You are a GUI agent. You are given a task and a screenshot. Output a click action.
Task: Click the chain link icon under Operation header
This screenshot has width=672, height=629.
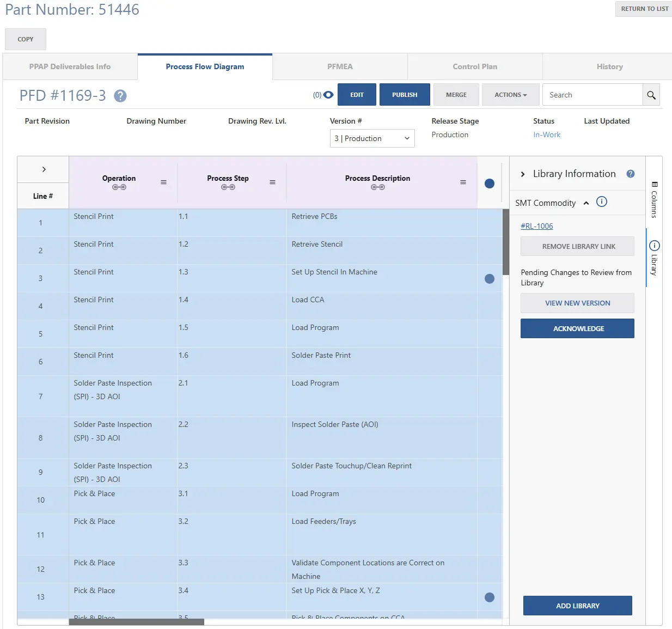(119, 187)
